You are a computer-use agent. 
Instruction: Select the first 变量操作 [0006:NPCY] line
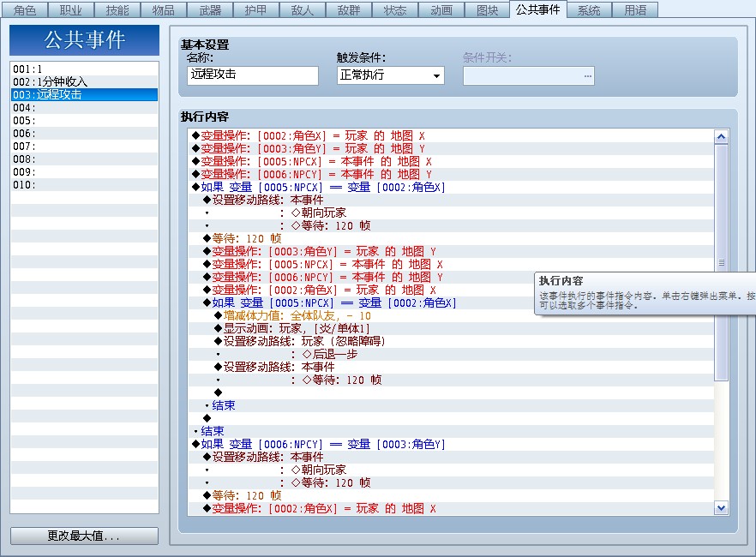click(x=451, y=175)
